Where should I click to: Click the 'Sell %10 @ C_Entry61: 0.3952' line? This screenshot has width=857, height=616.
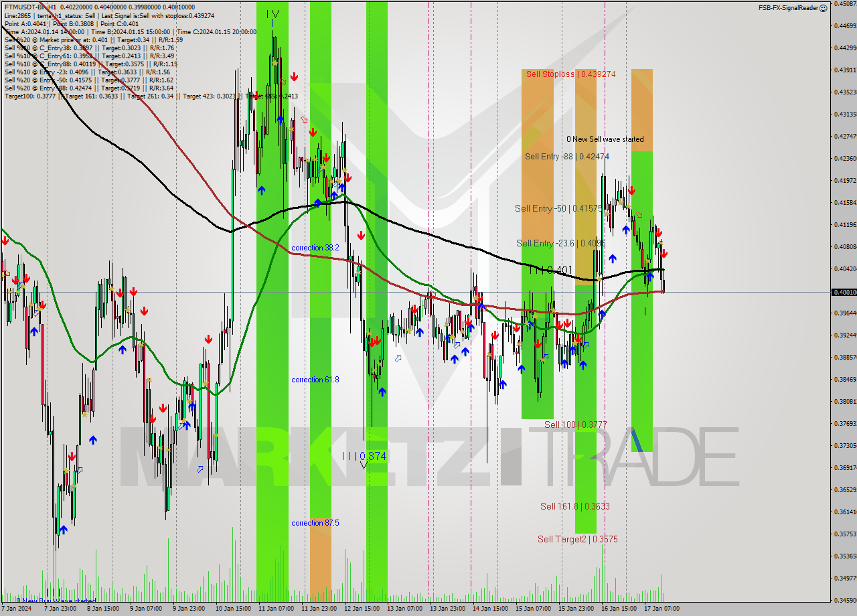pyautogui.click(x=89, y=56)
